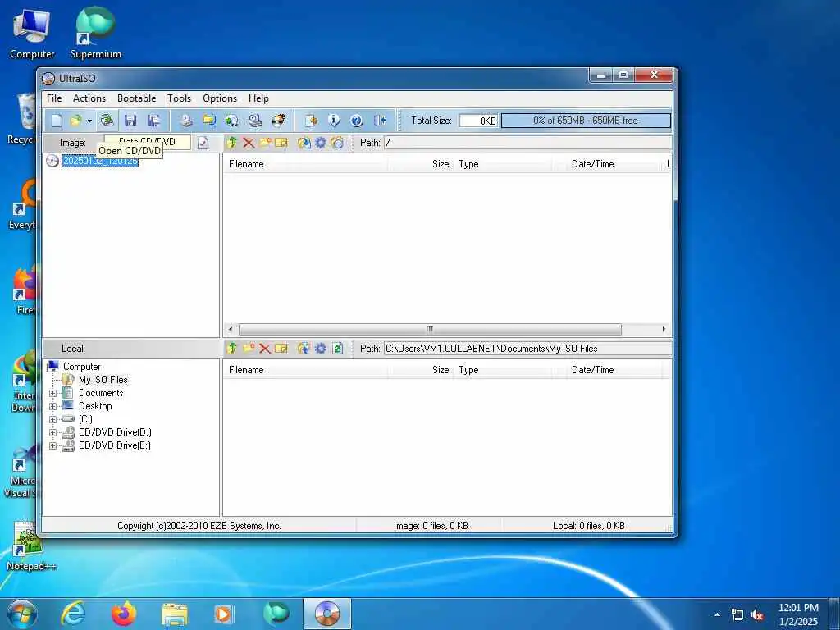Expand the CD/DVD Drive(E:) tree node
This screenshot has height=630, width=840.
tap(52, 445)
